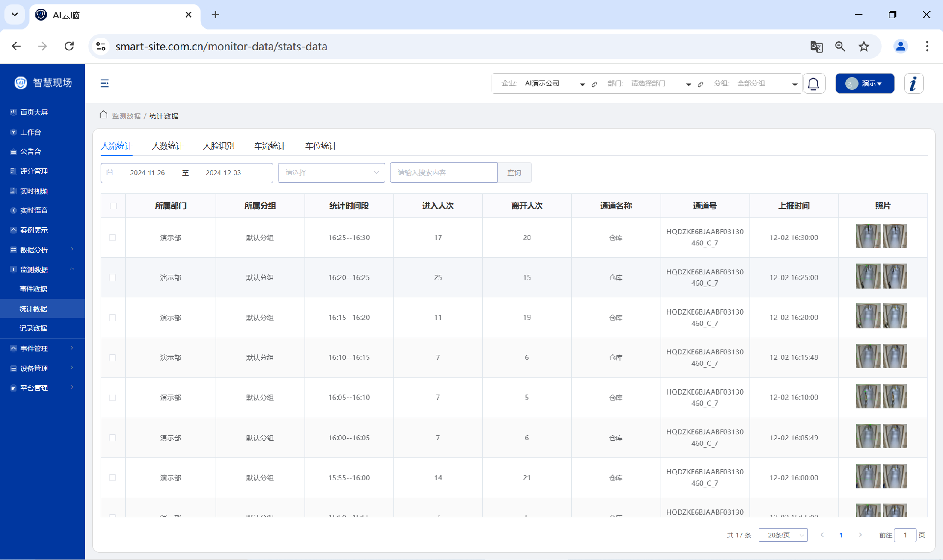The image size is (943, 560).
Task: Toggle select-all checkbox in table header
Action: (113, 206)
